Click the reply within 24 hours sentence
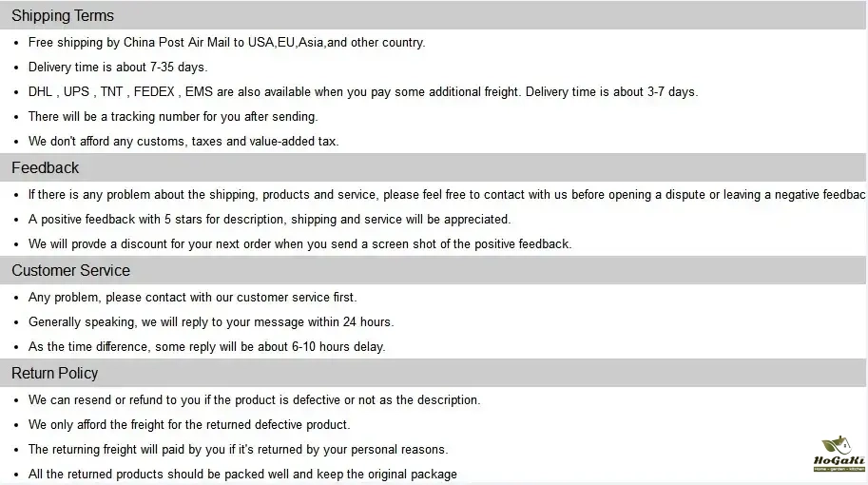 (210, 322)
